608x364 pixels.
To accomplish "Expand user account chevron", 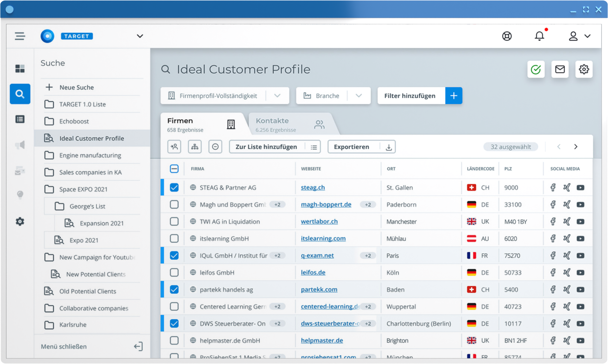I will coord(587,36).
